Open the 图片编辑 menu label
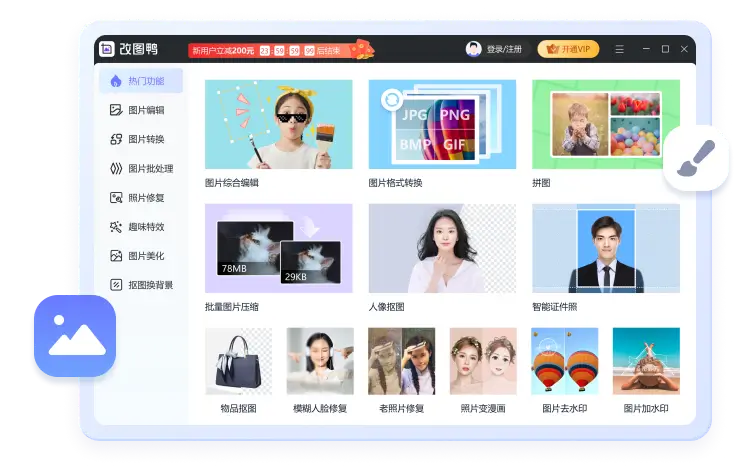 click(x=146, y=110)
